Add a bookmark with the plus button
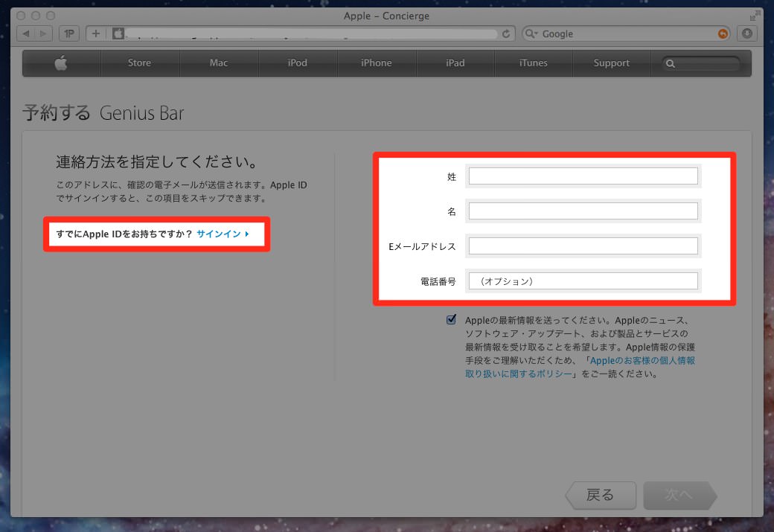The height and width of the screenshot is (532, 774). point(96,33)
